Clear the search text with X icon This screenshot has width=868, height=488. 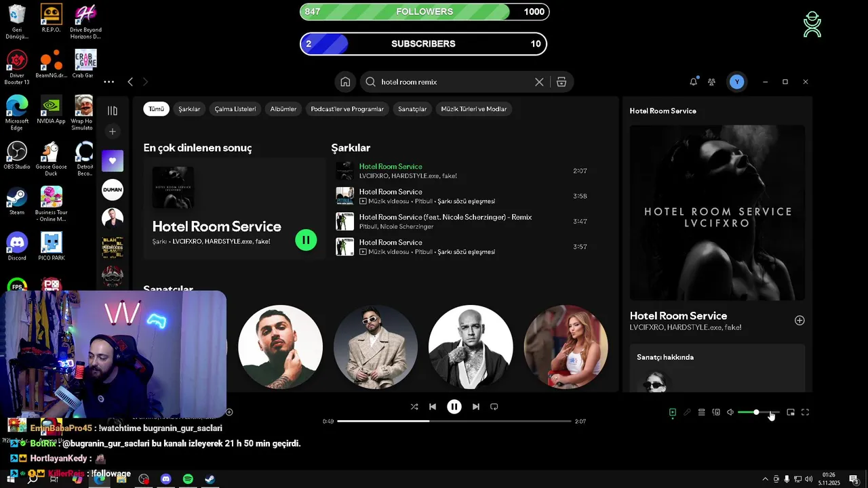tap(539, 82)
